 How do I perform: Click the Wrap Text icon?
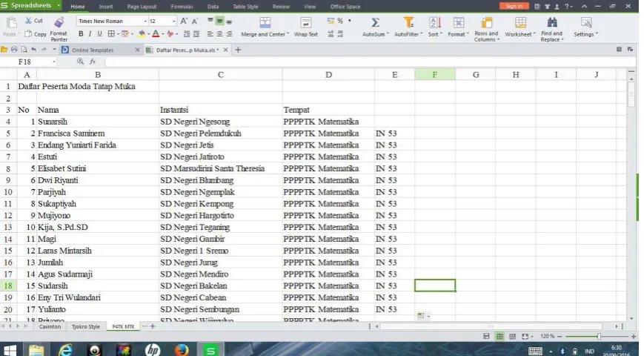coord(305,22)
